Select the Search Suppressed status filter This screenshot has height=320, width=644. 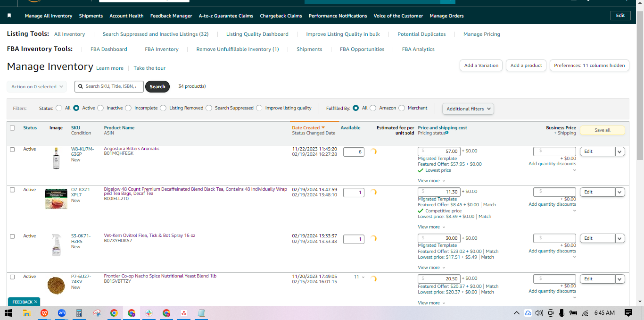(209, 108)
